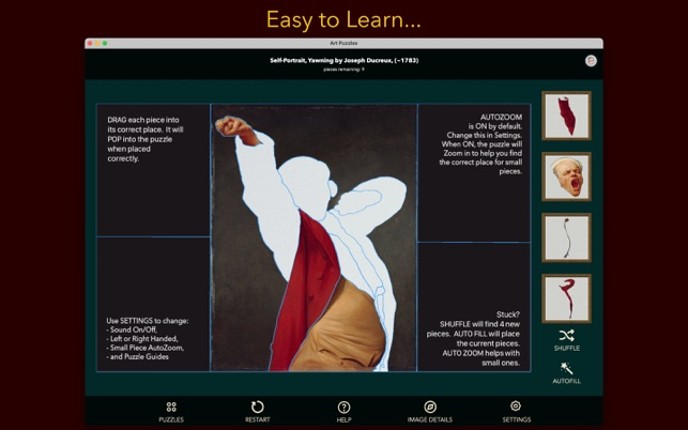Click the round icon at top right
The height and width of the screenshot is (430, 688).
click(591, 61)
